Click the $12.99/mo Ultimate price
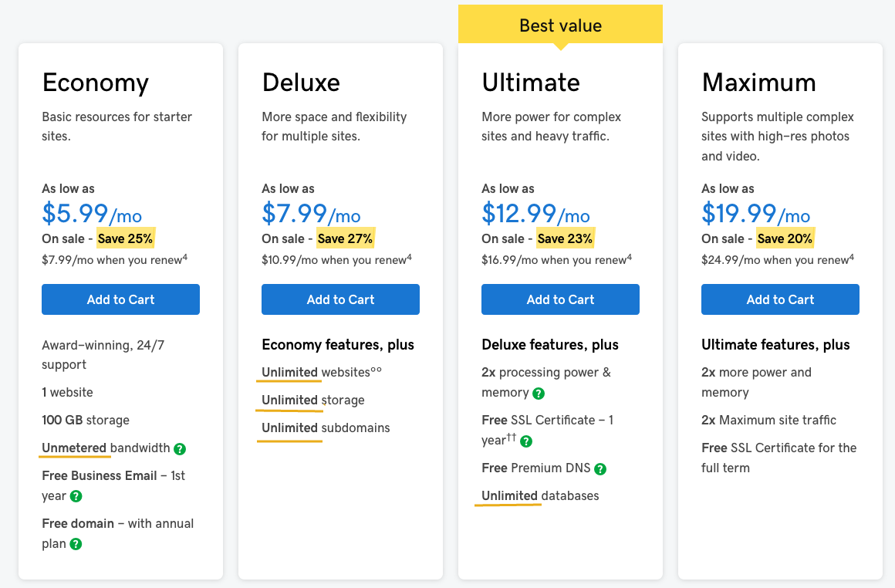Viewport: 895px width, 588px height. coord(535,213)
